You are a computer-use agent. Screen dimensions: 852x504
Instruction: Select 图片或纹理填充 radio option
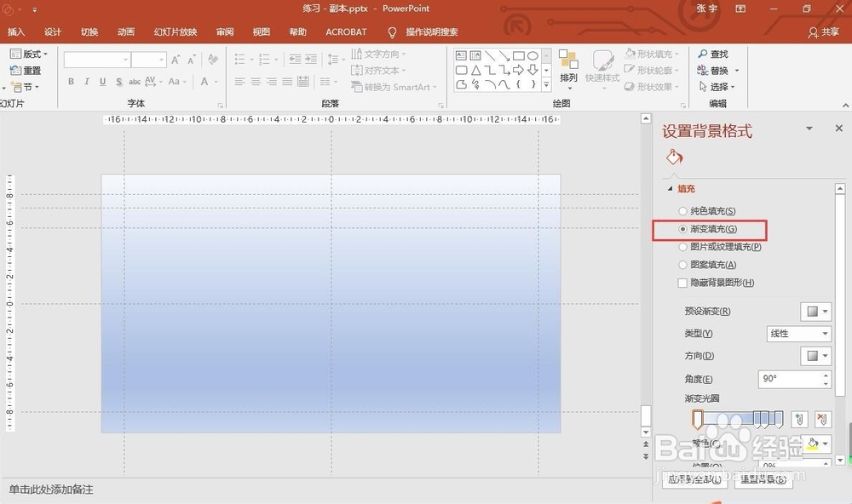(x=682, y=247)
